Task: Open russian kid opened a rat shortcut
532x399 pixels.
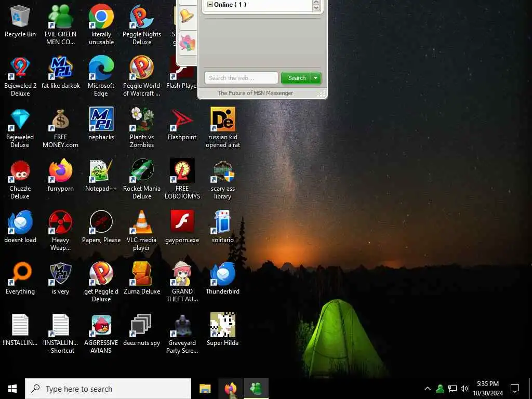Action: pyautogui.click(x=223, y=129)
